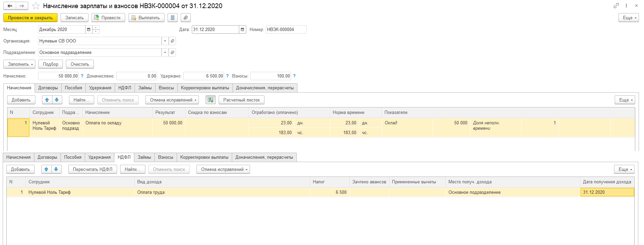644x245 pixels.
Task: Click Выплатить button
Action: (146, 18)
